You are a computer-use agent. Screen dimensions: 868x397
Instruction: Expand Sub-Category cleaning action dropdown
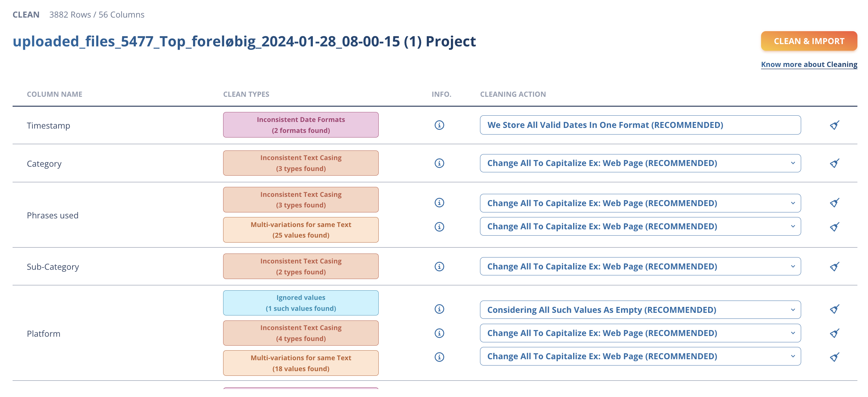tap(640, 266)
